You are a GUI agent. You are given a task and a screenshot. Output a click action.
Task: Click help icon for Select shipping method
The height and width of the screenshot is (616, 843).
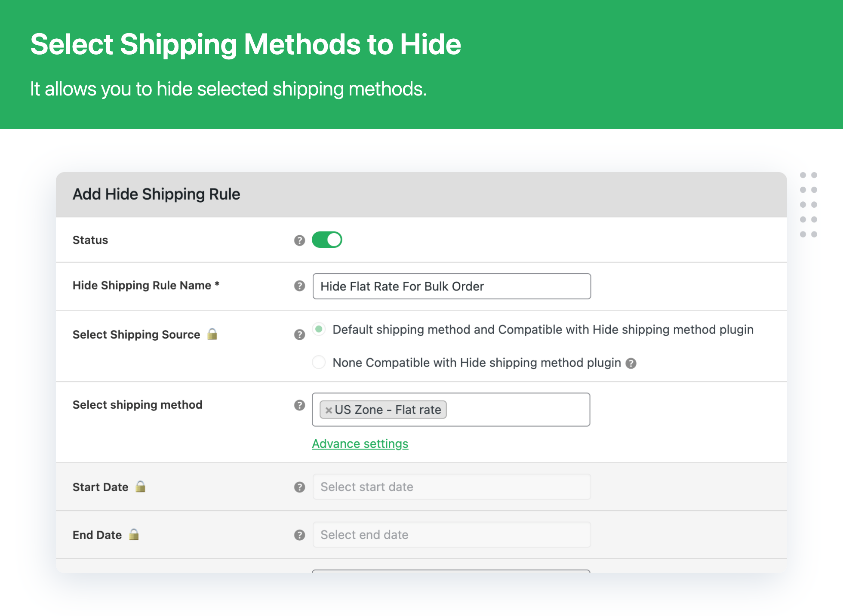tap(299, 405)
